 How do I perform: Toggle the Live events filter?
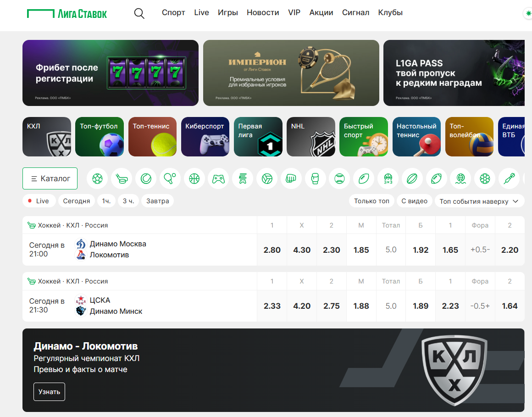tap(39, 201)
